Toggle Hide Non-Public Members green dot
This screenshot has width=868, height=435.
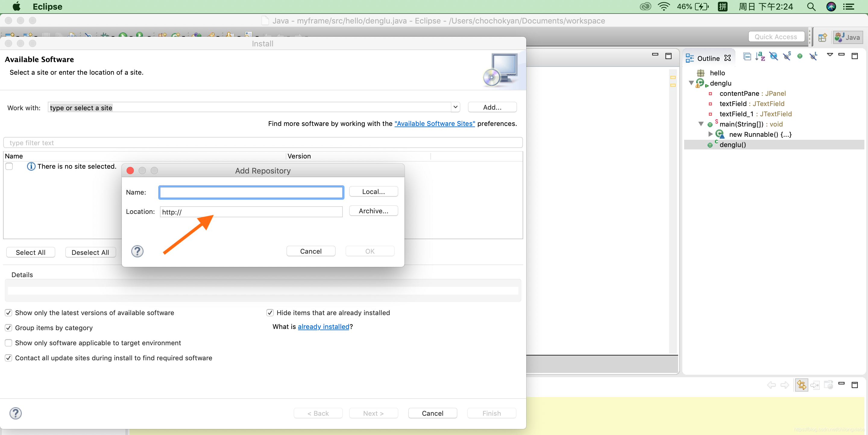[800, 57]
